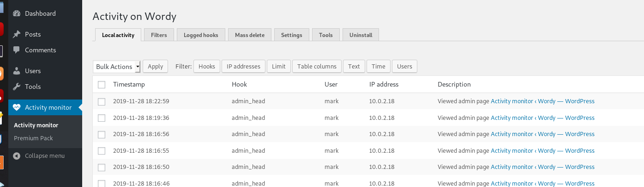The image size is (644, 187).
Task: Open the Limit filter
Action: click(x=279, y=67)
